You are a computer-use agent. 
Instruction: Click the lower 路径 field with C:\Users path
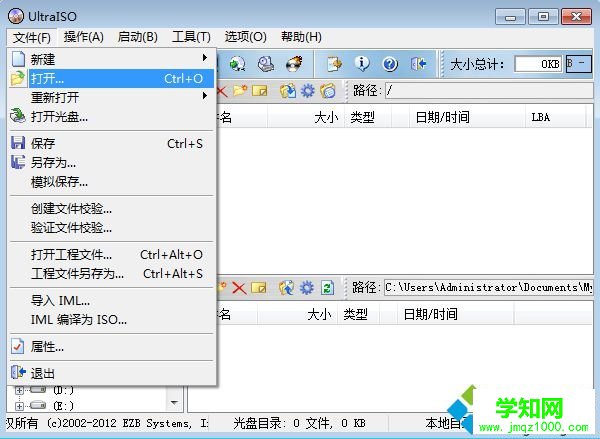point(489,288)
